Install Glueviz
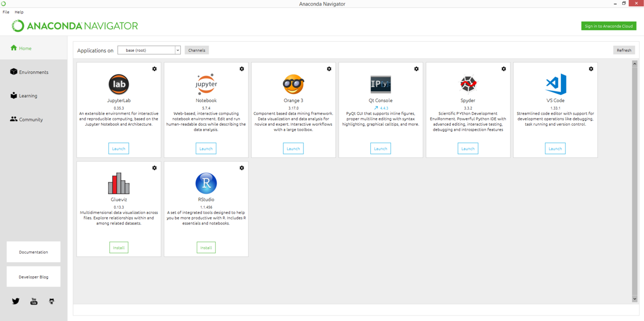644x321 pixels. point(119,247)
